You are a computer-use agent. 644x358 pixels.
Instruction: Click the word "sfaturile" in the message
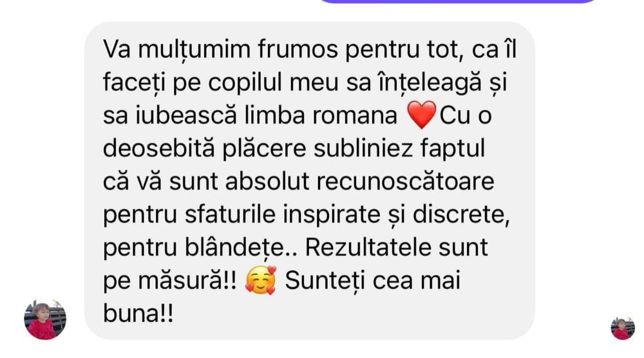[230, 214]
